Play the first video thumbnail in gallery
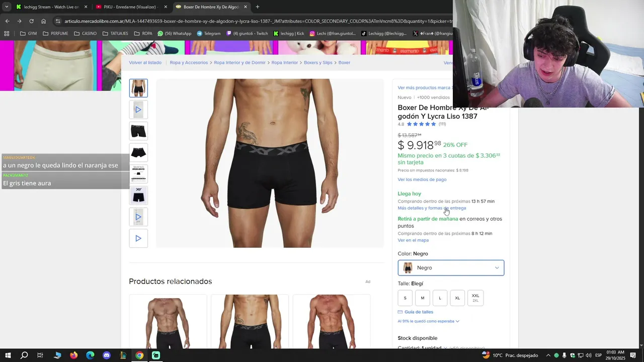644x362 pixels. coord(138,110)
